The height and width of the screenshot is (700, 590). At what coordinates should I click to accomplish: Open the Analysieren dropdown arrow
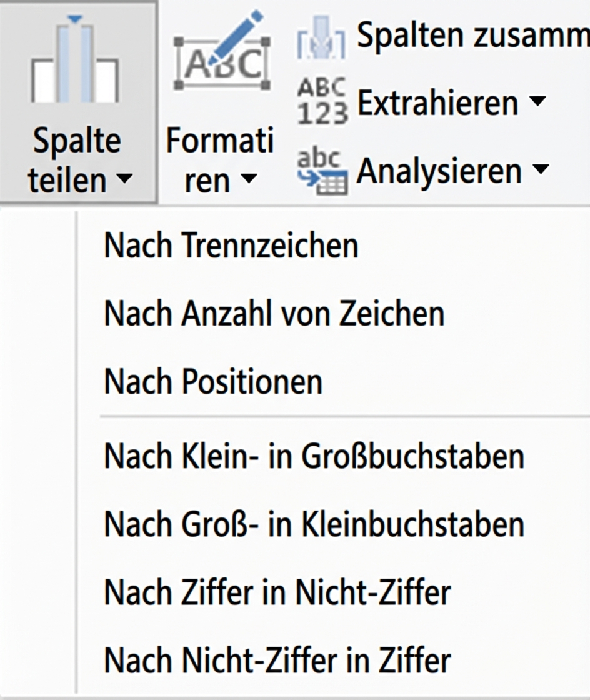pyautogui.click(x=542, y=169)
